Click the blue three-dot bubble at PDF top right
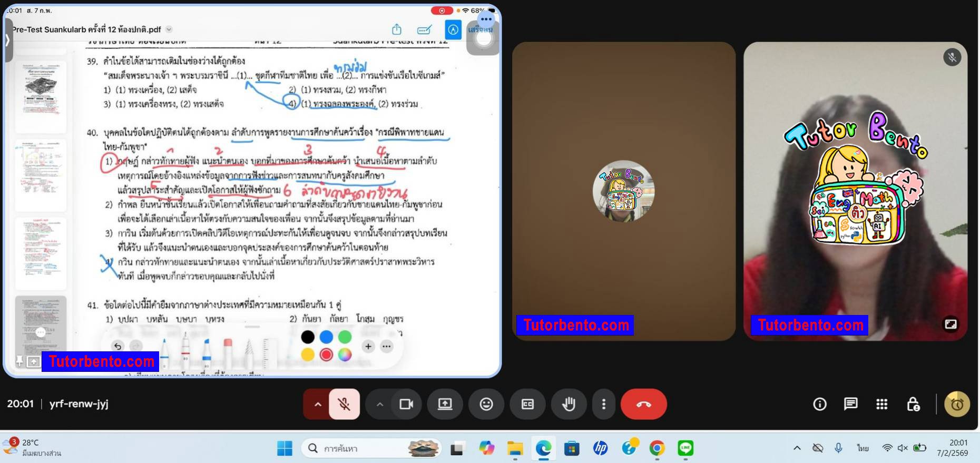The width and height of the screenshot is (980, 463). 486,19
